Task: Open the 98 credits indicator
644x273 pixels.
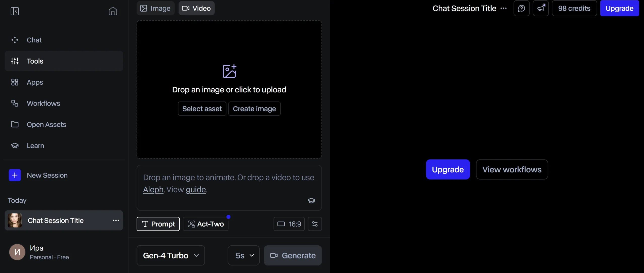Action: coord(574,8)
